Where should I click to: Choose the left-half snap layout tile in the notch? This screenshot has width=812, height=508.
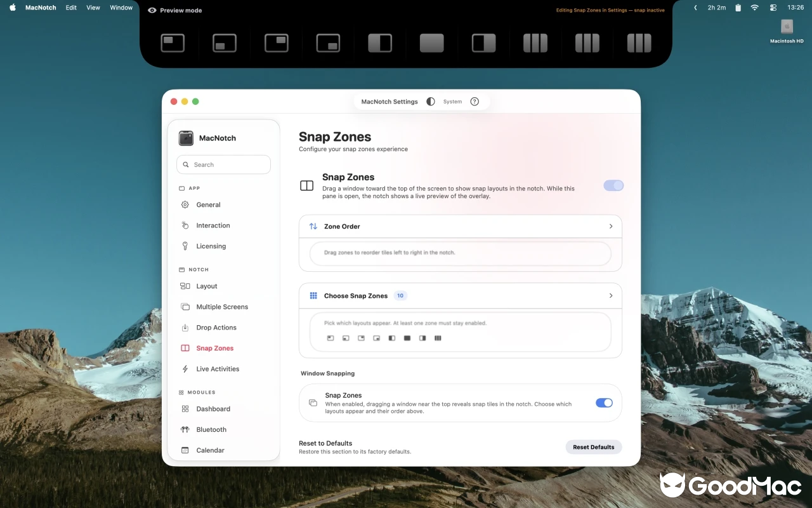(x=379, y=43)
